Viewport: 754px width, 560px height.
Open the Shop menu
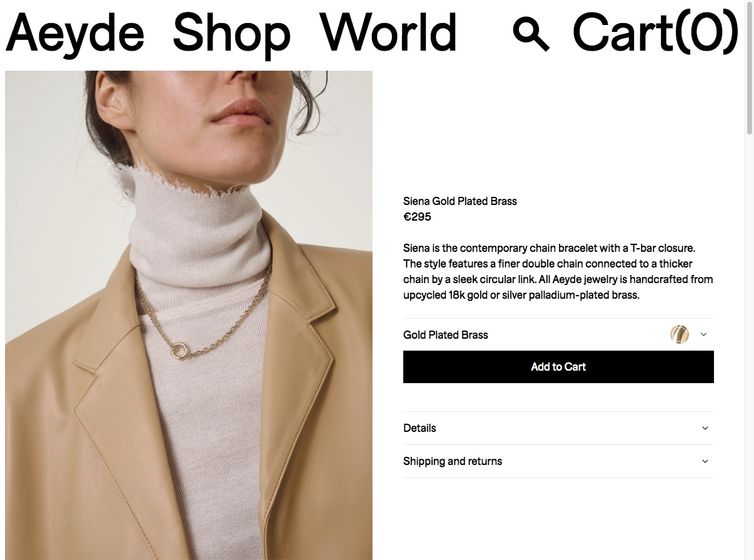click(231, 32)
